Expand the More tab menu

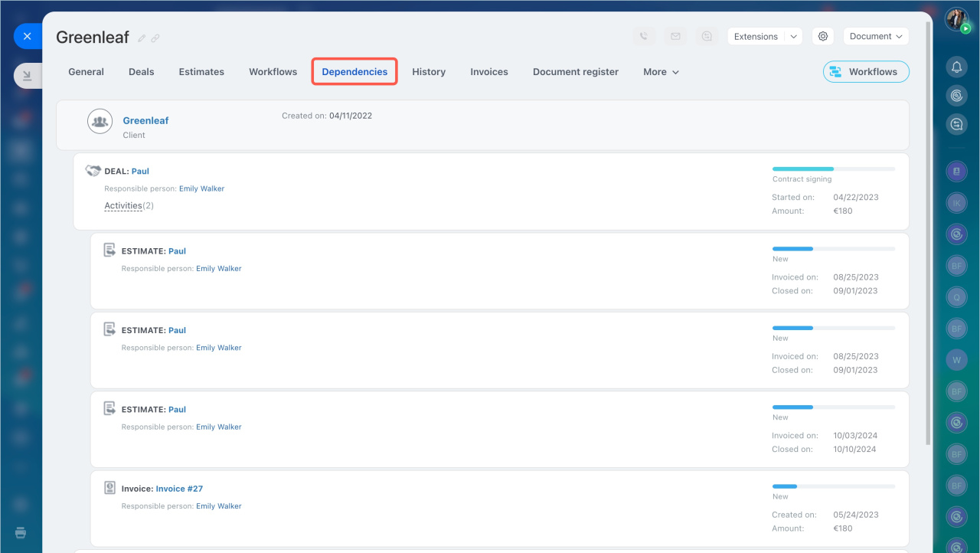[661, 72]
